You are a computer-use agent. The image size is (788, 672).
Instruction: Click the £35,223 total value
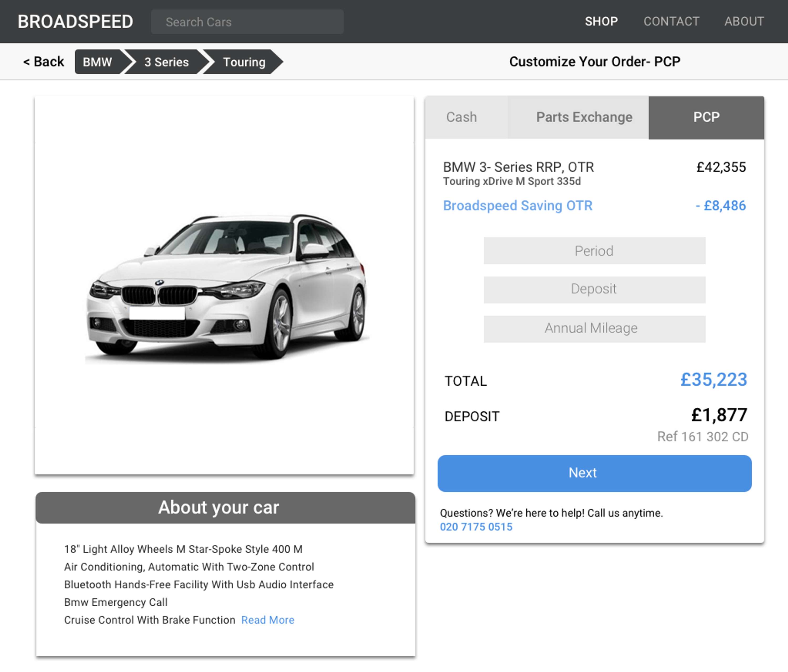[x=714, y=380]
